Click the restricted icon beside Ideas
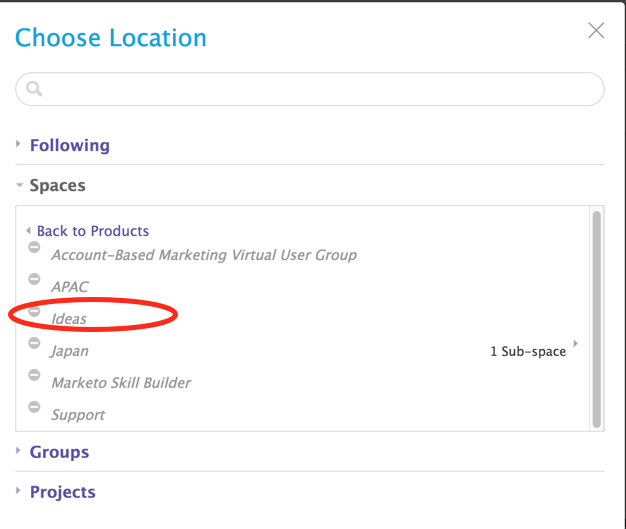This screenshot has width=626, height=529. coord(34,311)
